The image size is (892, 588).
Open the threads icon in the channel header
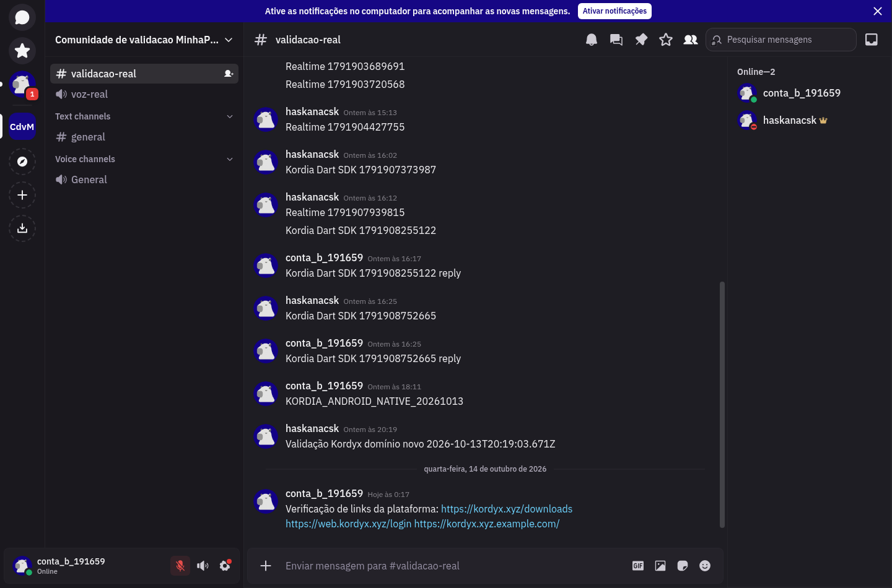[x=616, y=40]
